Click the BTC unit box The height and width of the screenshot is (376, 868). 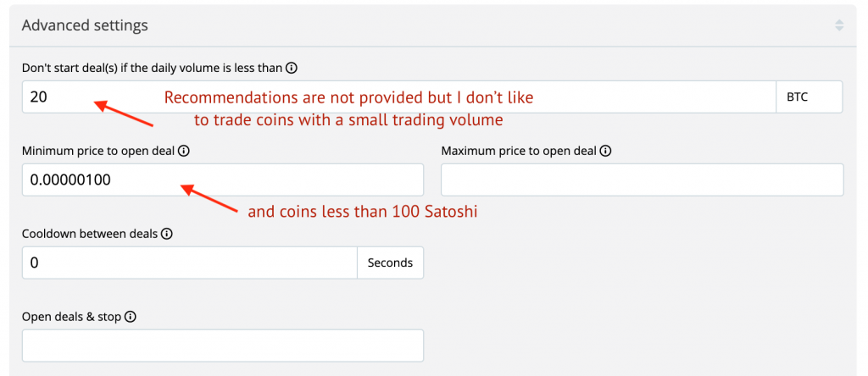coord(809,97)
